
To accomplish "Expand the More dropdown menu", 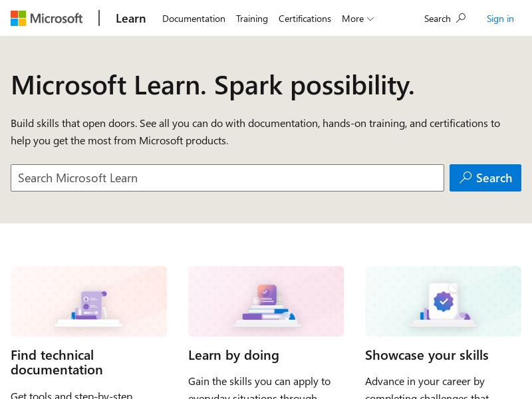I will pos(358,19).
